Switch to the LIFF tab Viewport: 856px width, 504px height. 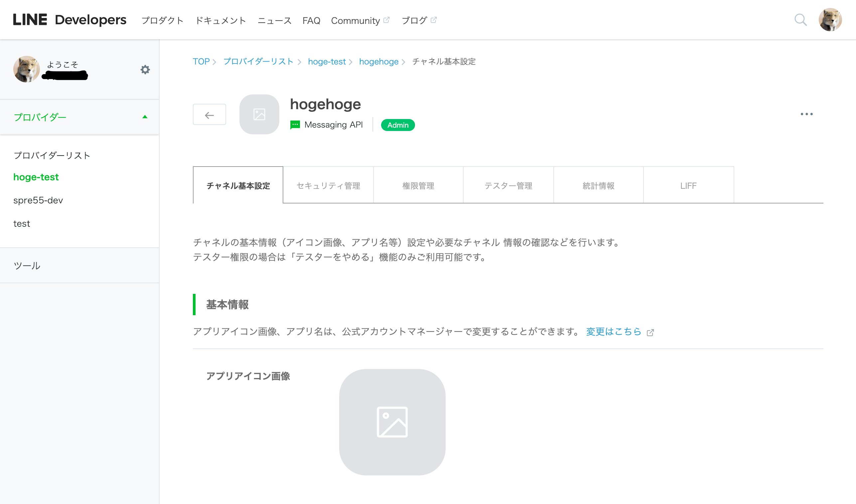click(x=688, y=186)
